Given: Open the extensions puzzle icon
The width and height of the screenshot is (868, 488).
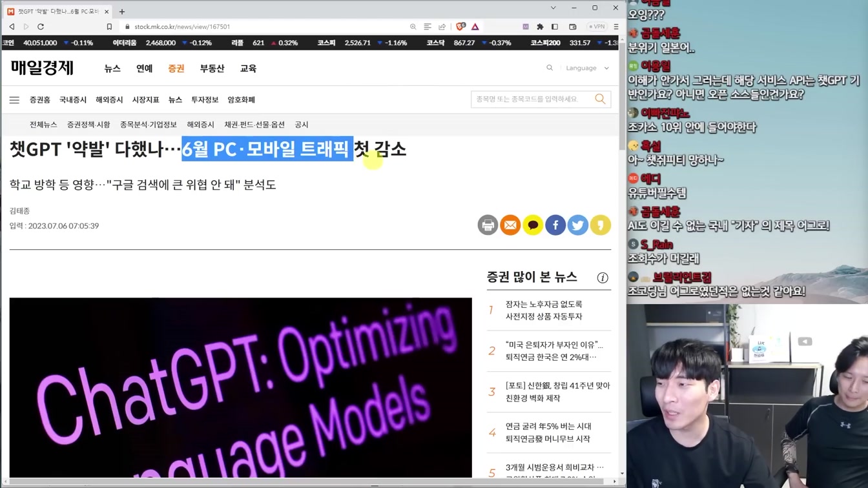Looking at the screenshot, I should 540,26.
